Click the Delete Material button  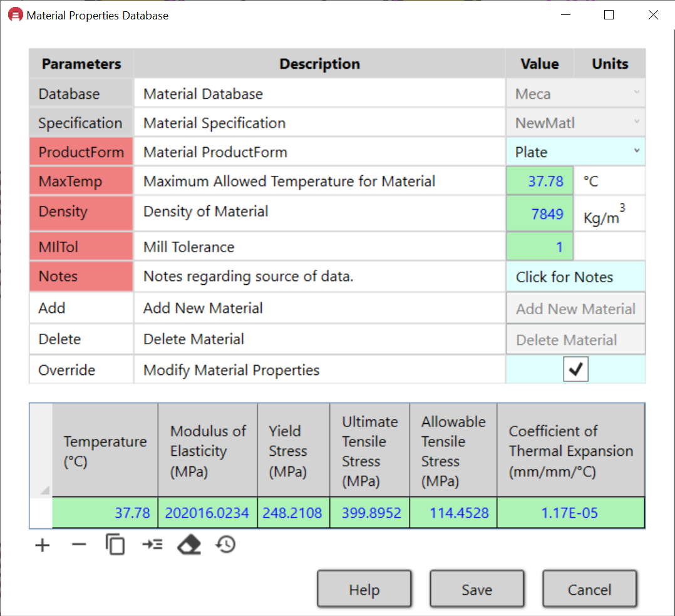575,340
